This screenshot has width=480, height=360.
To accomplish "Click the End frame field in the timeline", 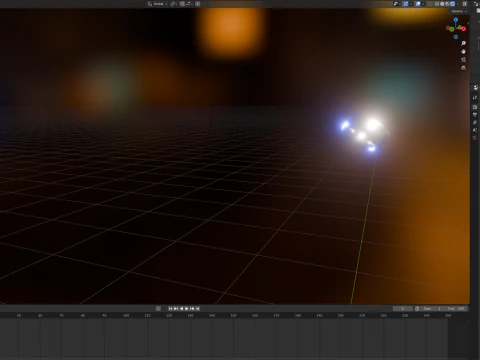I will [x=456, y=309].
